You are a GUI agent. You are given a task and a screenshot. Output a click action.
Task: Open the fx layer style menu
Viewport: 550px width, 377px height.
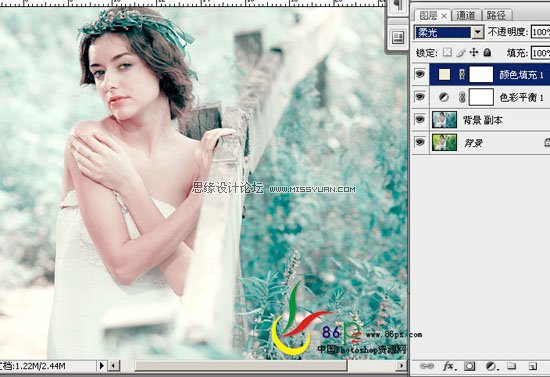pos(449,366)
